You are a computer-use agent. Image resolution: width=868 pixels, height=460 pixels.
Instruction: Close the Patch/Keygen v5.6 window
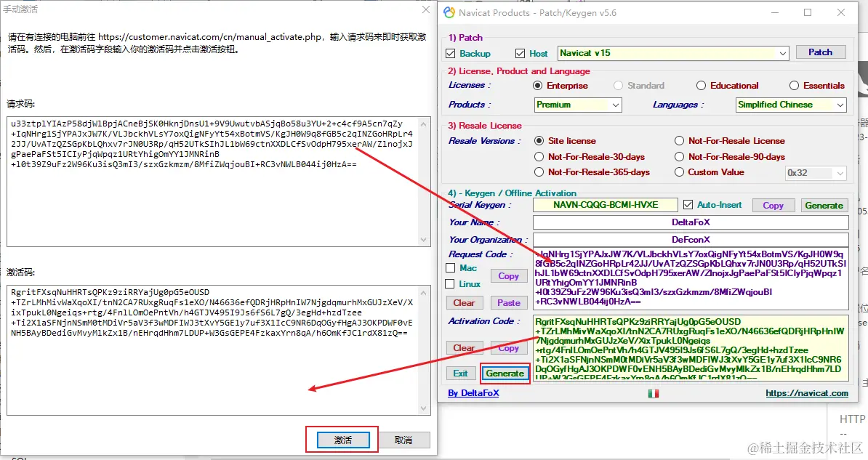coord(841,12)
